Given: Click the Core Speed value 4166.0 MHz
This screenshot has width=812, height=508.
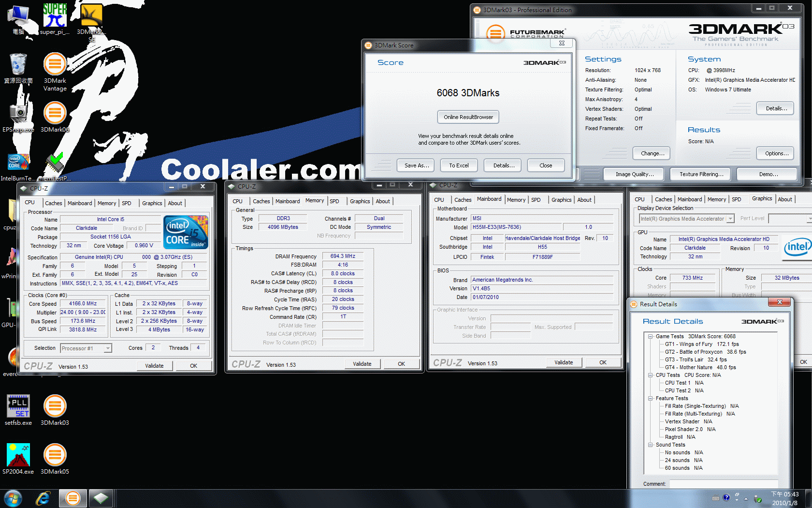Looking at the screenshot, I should [83, 304].
